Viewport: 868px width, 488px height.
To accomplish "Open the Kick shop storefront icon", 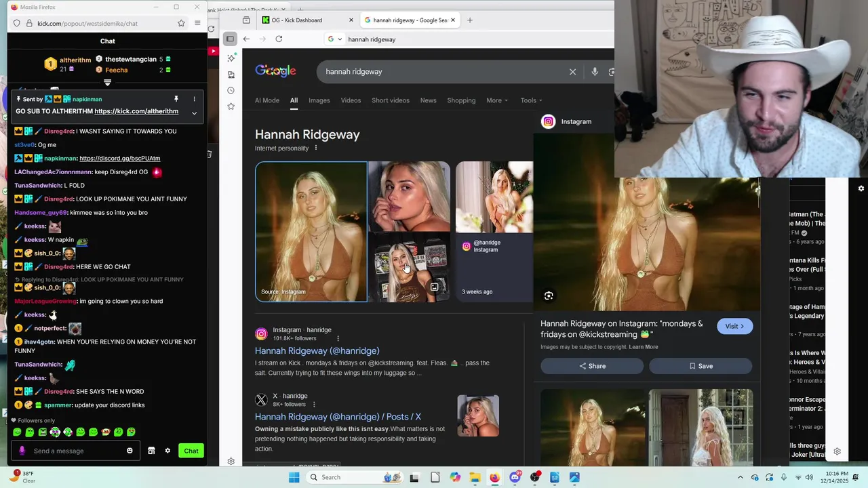I will click(151, 451).
